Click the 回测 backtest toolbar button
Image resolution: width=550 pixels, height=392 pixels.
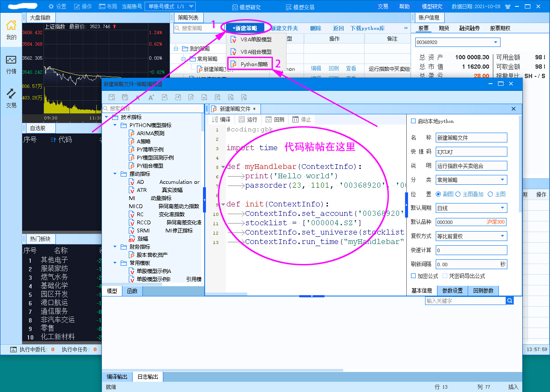(275, 119)
